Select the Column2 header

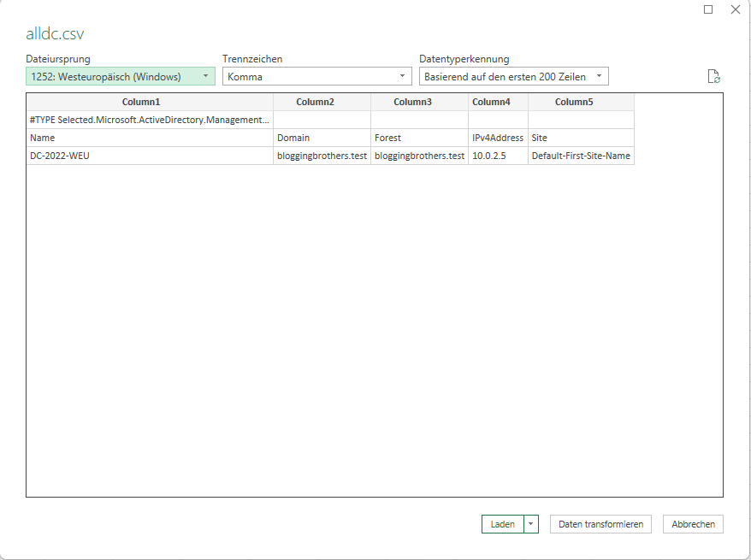tap(322, 102)
